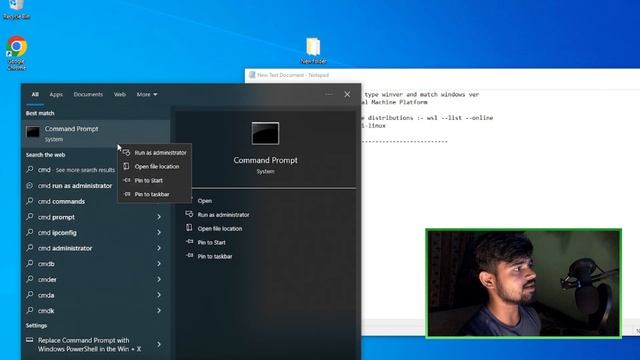This screenshot has height=360, width=640.
Task: Expand the Replace Command Prompt setting arrow
Action: click(x=159, y=344)
